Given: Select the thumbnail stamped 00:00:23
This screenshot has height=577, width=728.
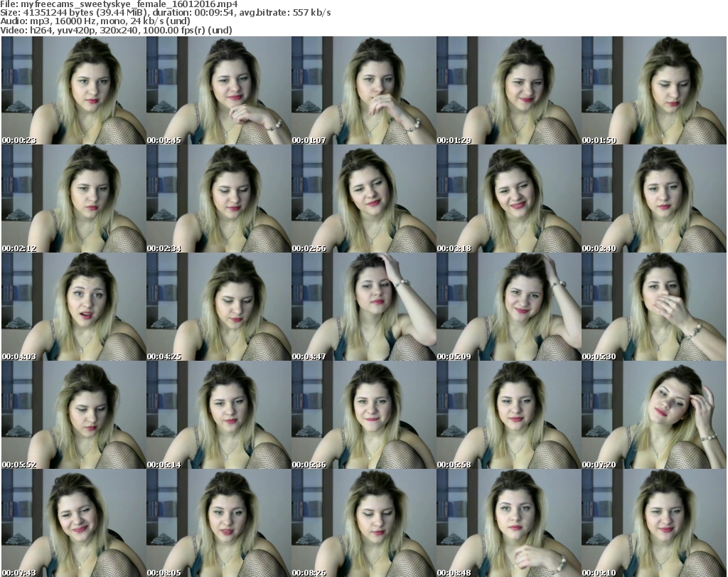Looking at the screenshot, I should point(74,90).
